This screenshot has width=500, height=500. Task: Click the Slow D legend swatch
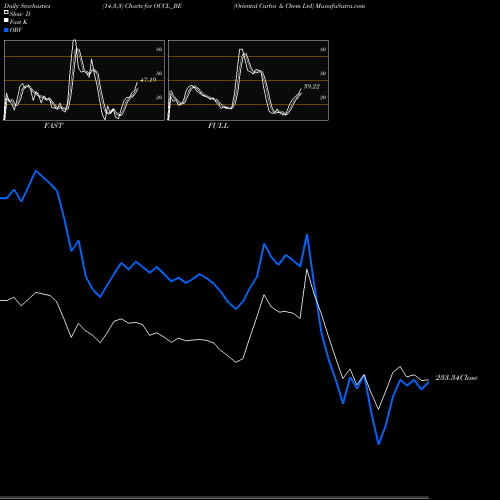tap(6, 13)
